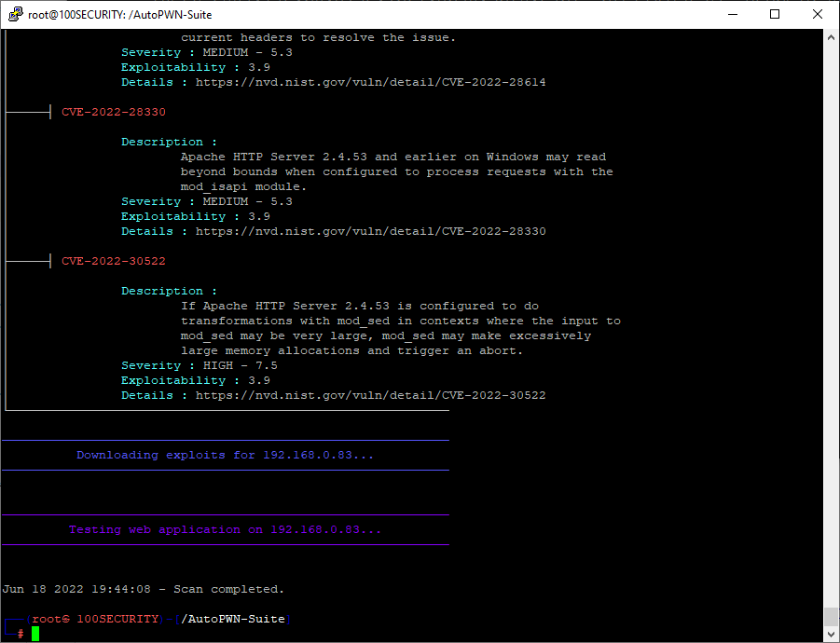Maximize the PuTTY terminal window
840x643 pixels.
(775, 15)
